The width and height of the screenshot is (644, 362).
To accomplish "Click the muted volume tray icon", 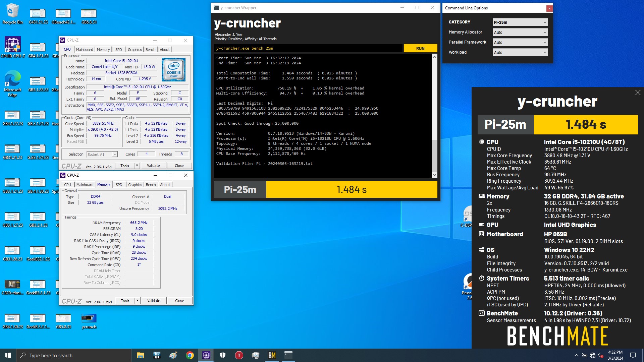I will click(601, 355).
